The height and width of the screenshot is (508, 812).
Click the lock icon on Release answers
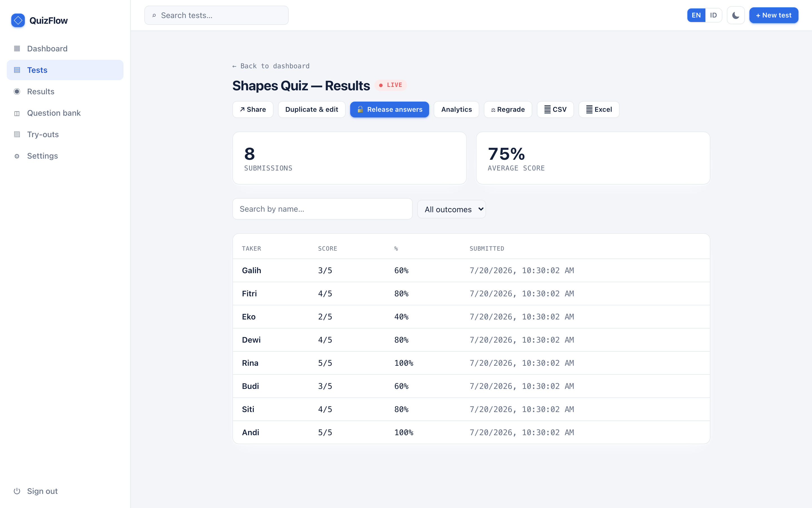click(x=360, y=110)
